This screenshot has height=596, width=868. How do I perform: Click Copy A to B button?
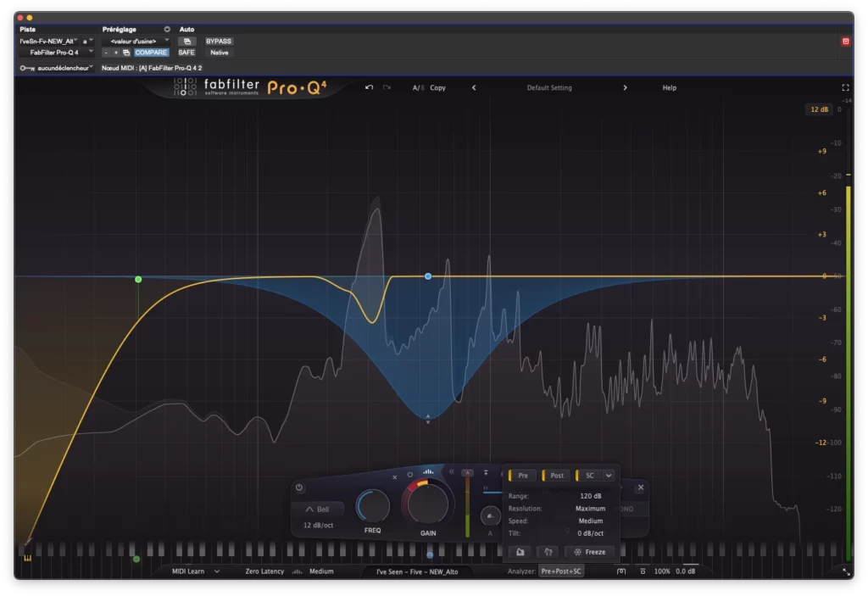pos(438,87)
